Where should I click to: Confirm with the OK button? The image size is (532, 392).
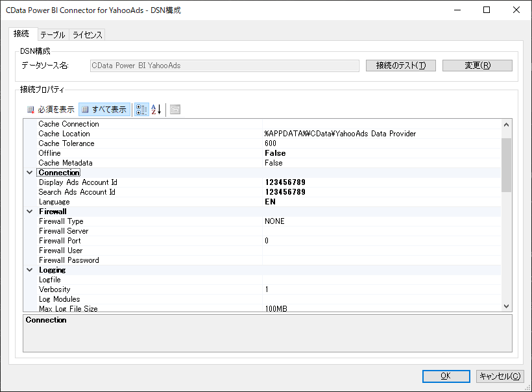pos(446,376)
